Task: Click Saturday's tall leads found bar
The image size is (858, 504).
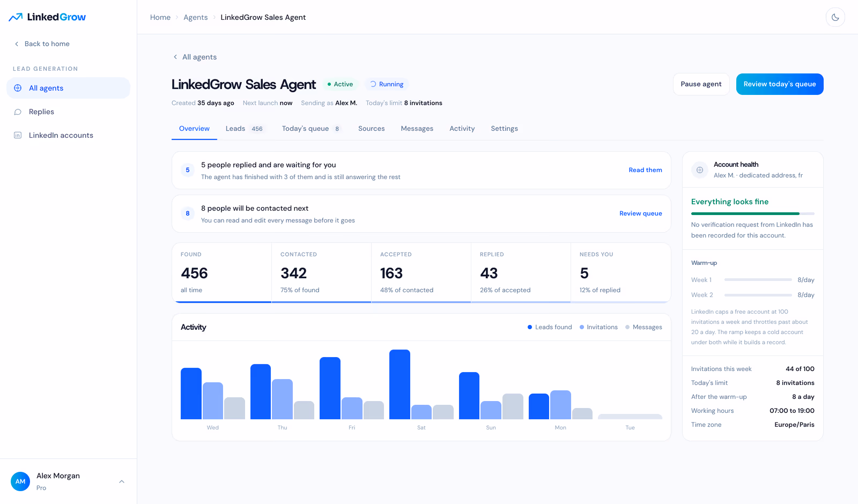Action: (x=400, y=384)
